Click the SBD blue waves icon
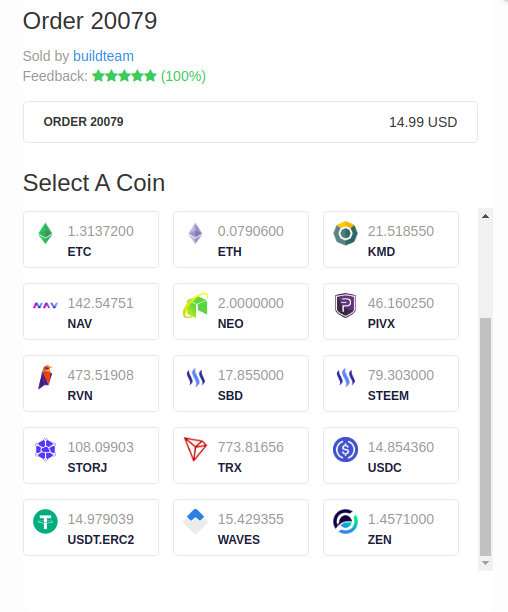Viewport: 508px width, 612px height. click(195, 377)
